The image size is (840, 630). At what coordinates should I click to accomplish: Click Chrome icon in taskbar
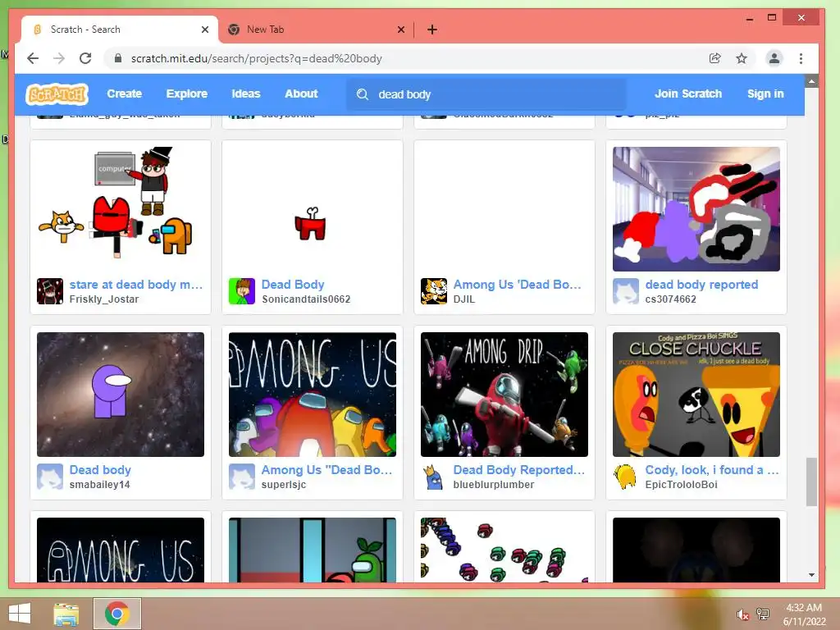coord(117,614)
